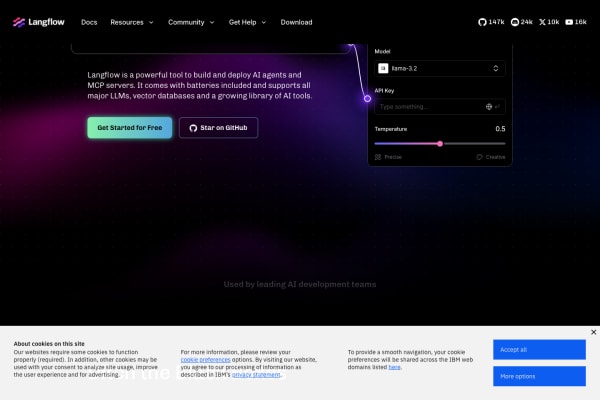Click the Temperature slider handle
The height and width of the screenshot is (400, 600).
(440, 144)
